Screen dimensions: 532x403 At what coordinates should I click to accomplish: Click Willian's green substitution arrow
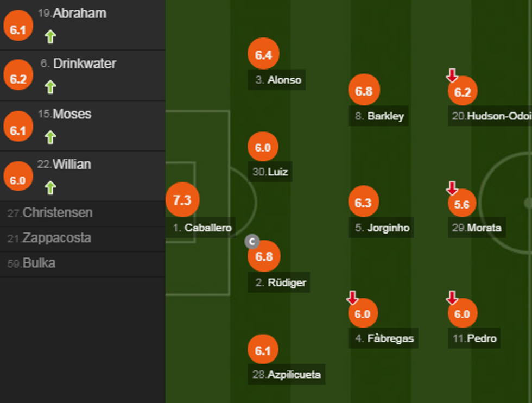(50, 188)
